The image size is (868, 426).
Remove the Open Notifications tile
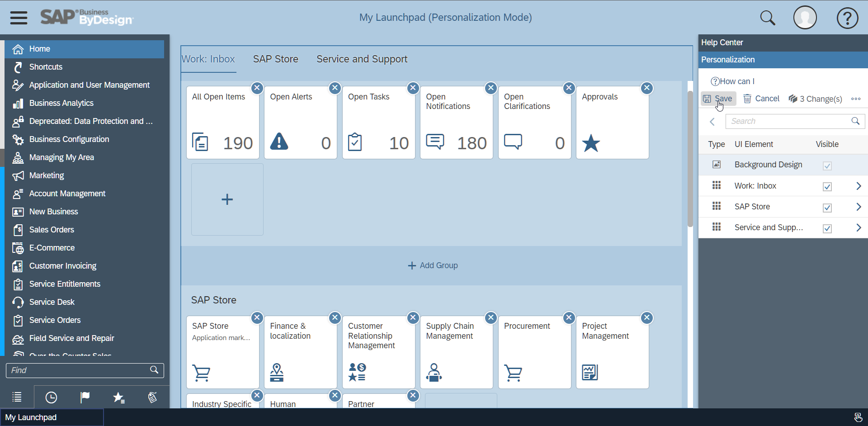point(491,88)
